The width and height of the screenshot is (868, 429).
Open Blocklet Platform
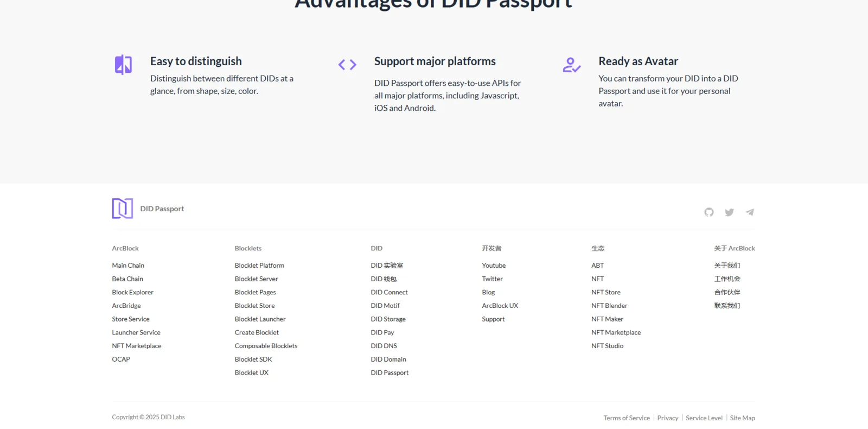click(x=259, y=266)
